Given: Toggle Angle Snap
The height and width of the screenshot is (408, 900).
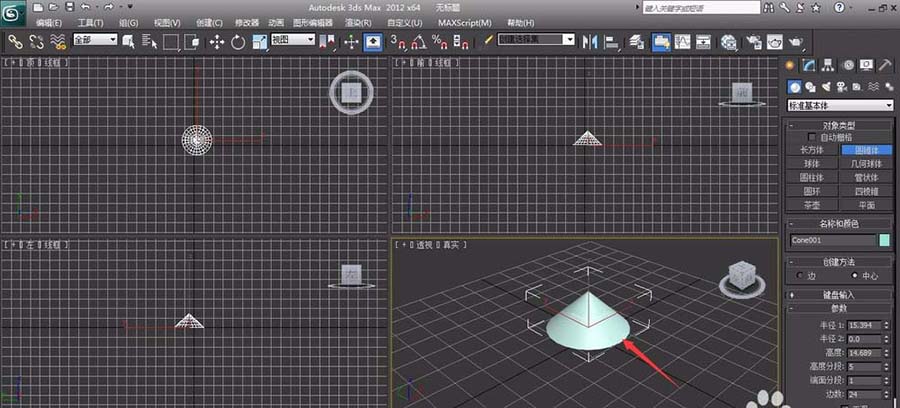Looking at the screenshot, I should point(419,42).
